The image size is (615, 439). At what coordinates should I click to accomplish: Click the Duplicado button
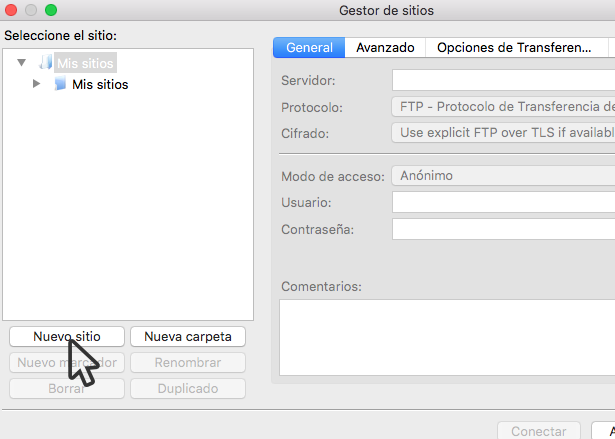pos(188,388)
